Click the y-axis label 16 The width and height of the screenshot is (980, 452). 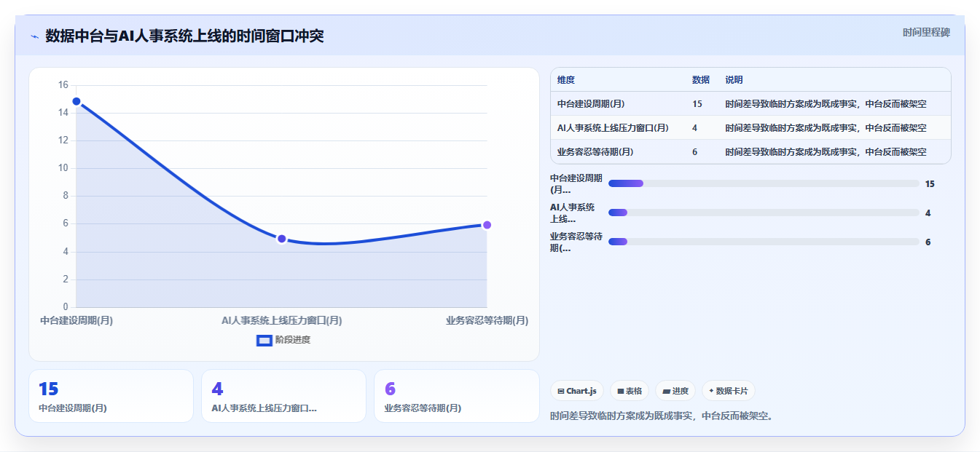click(x=63, y=85)
